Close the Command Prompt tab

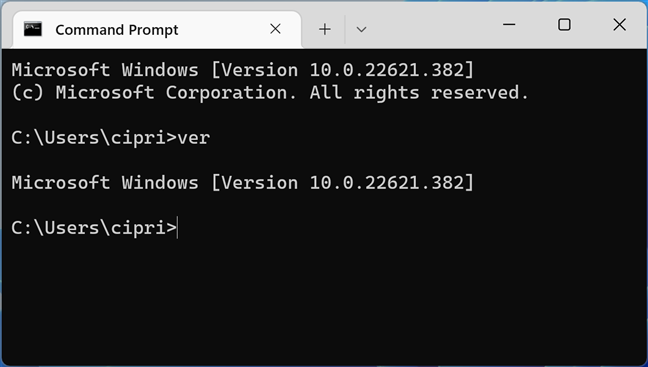(275, 29)
